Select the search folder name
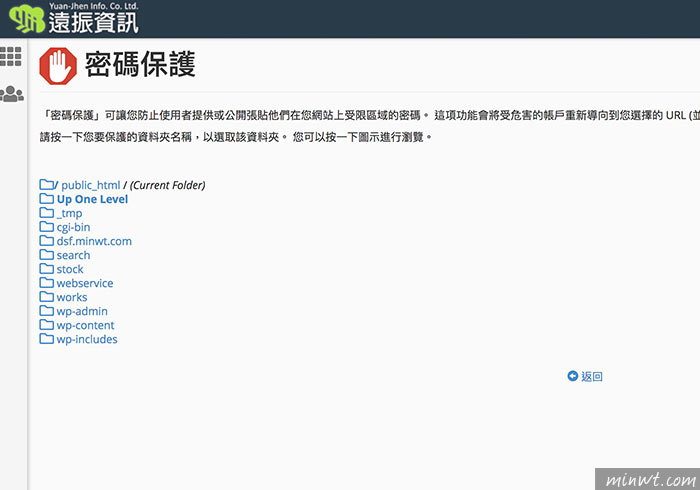The image size is (700, 490). [73, 255]
